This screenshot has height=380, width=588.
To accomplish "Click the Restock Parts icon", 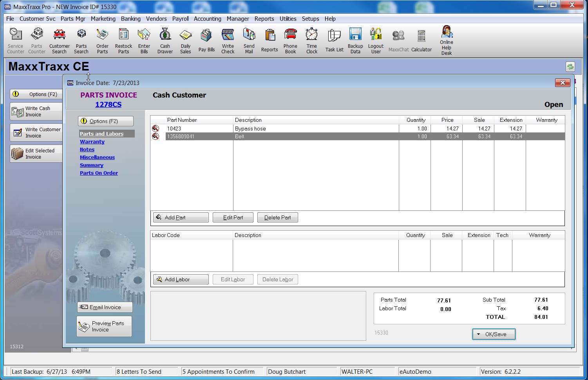I will click(x=123, y=40).
